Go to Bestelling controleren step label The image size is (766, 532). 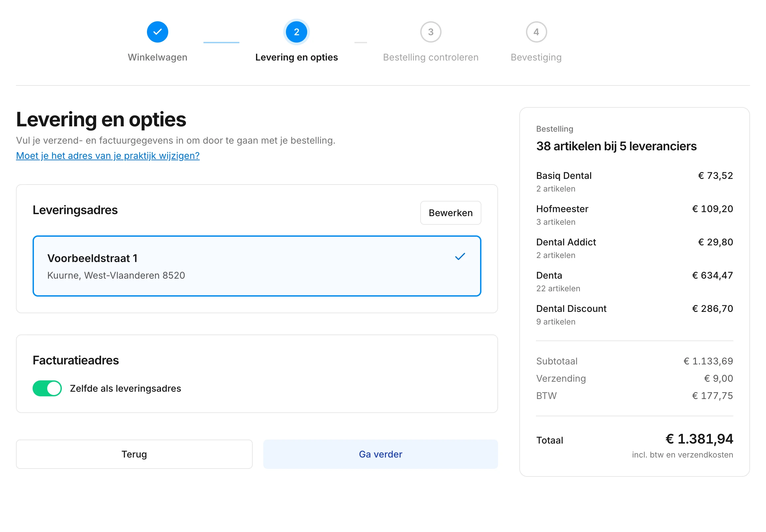click(x=430, y=57)
